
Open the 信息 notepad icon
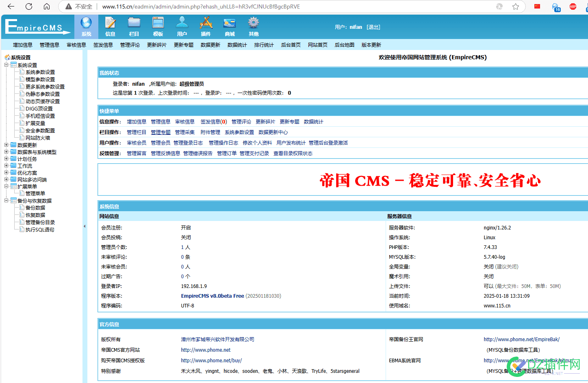point(110,27)
